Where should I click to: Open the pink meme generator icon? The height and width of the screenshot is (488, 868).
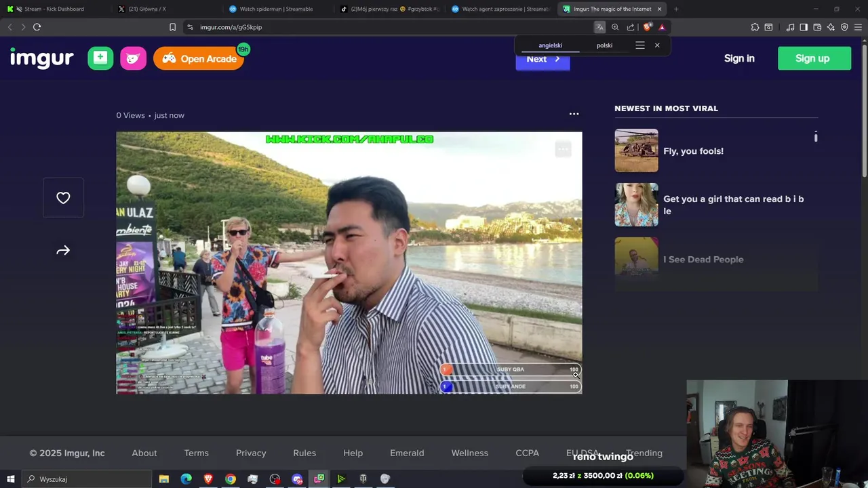pyautogui.click(x=134, y=58)
